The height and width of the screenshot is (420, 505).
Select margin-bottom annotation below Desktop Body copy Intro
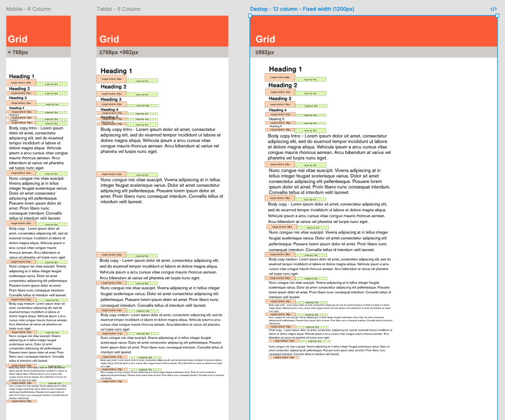point(280,164)
